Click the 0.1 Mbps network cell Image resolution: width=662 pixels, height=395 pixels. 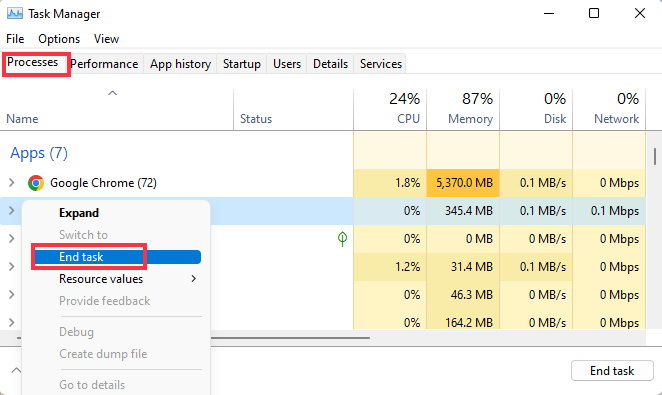pos(609,211)
